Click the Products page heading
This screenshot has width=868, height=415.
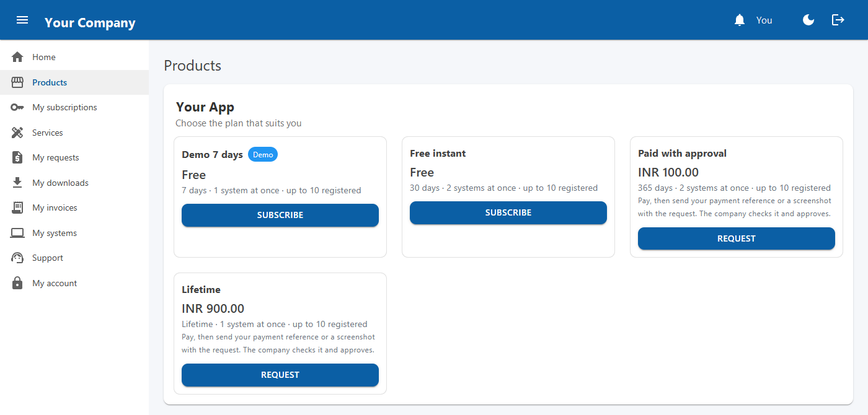click(192, 66)
